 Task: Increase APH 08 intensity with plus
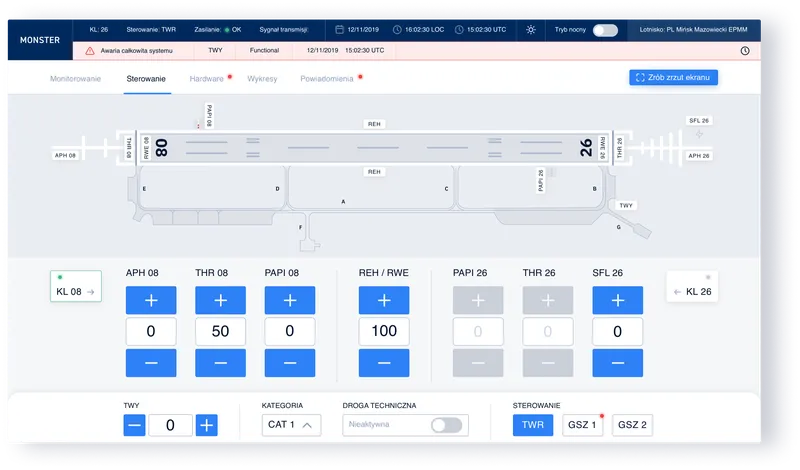point(151,300)
